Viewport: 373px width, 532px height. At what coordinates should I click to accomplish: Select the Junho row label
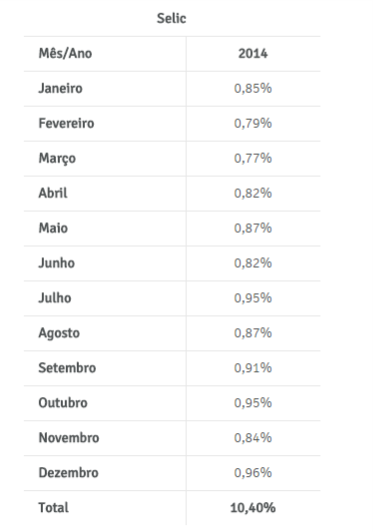[57, 263]
